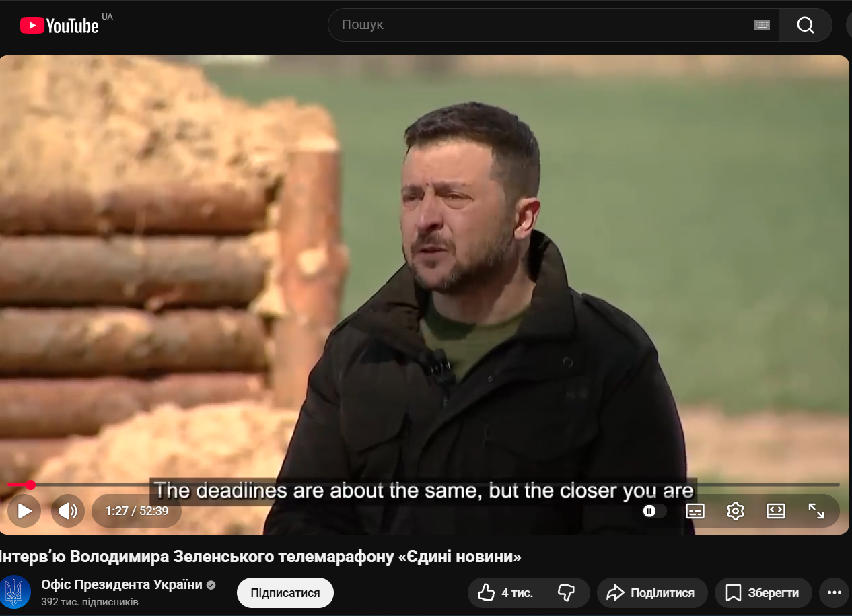Share the video via Поділитися button
The height and width of the screenshot is (616, 852).
[x=651, y=592]
